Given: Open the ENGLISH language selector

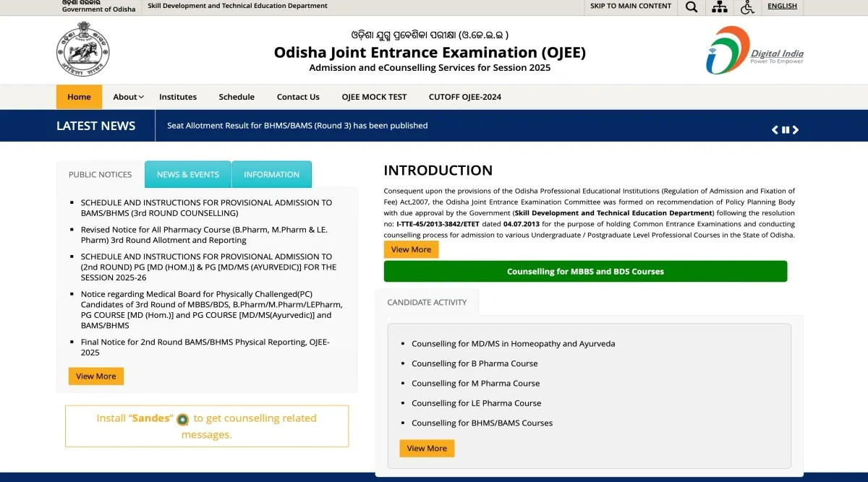Looking at the screenshot, I should [782, 6].
